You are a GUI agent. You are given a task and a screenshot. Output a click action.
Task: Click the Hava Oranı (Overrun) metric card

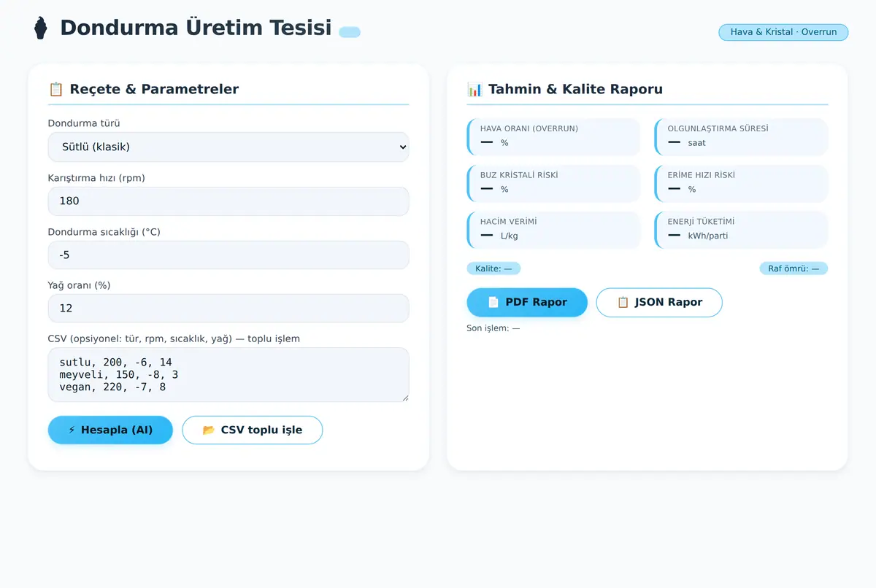click(x=553, y=136)
